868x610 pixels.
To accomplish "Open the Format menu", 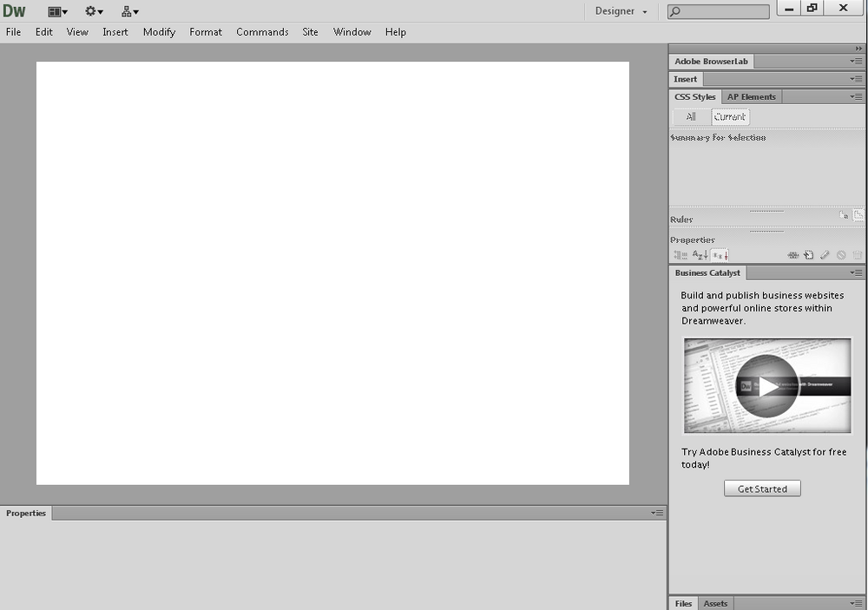I will (206, 32).
